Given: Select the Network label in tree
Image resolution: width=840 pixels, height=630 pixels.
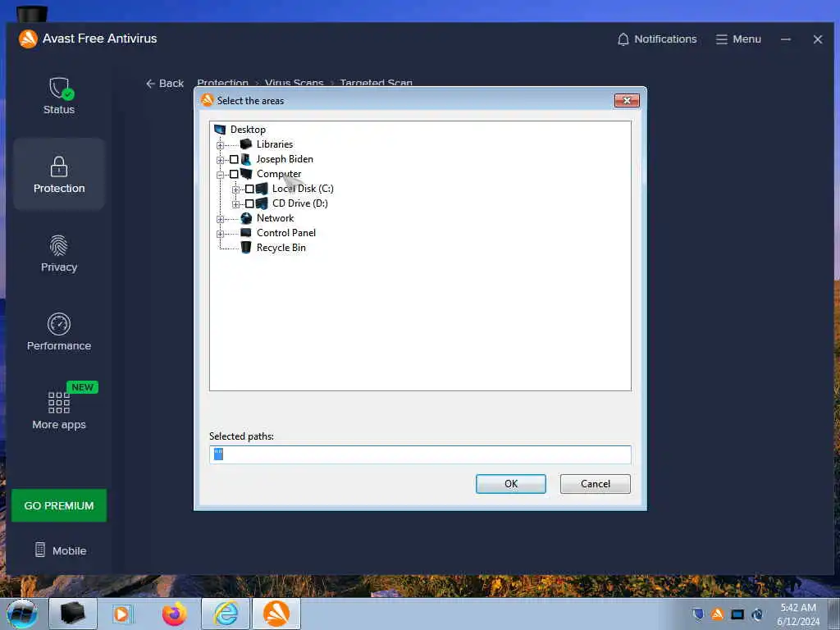Looking at the screenshot, I should pos(275,218).
